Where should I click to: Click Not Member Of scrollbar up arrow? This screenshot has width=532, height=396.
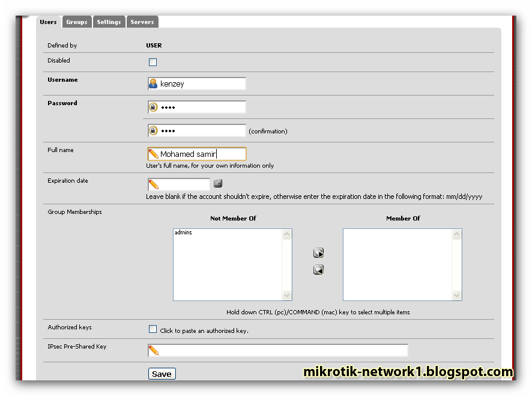point(286,234)
